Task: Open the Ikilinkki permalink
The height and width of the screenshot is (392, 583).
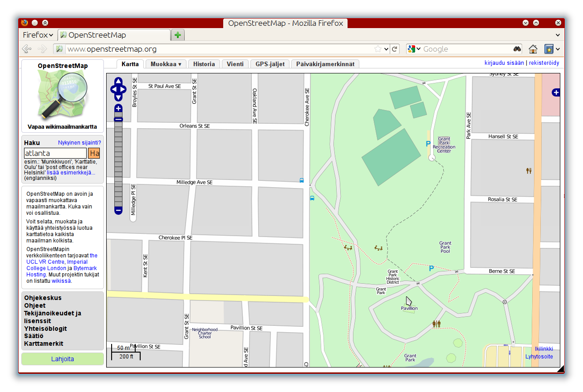Action: [544, 349]
